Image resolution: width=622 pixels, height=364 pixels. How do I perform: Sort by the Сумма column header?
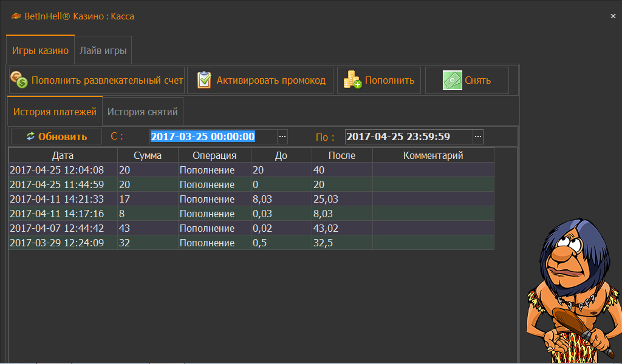pyautogui.click(x=148, y=155)
